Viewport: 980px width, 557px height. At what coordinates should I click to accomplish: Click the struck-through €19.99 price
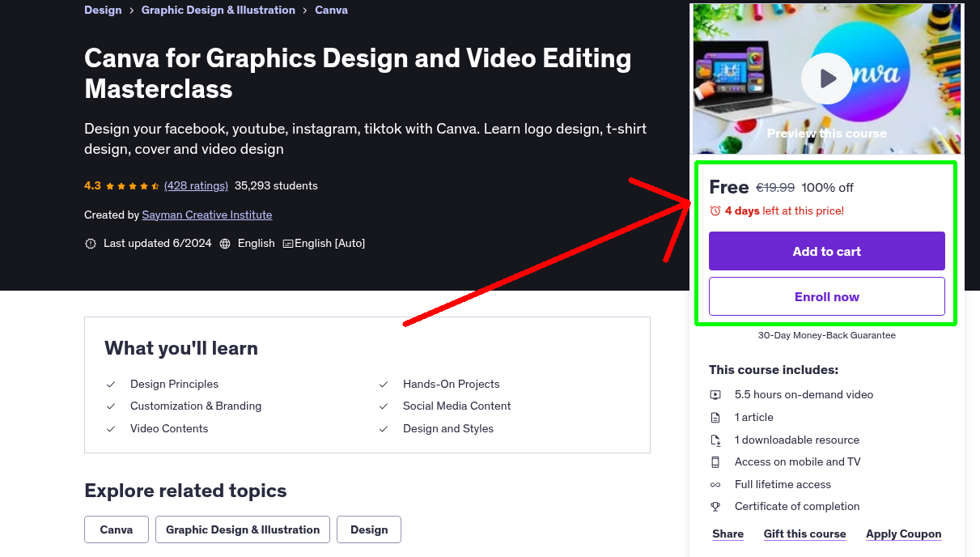775,188
